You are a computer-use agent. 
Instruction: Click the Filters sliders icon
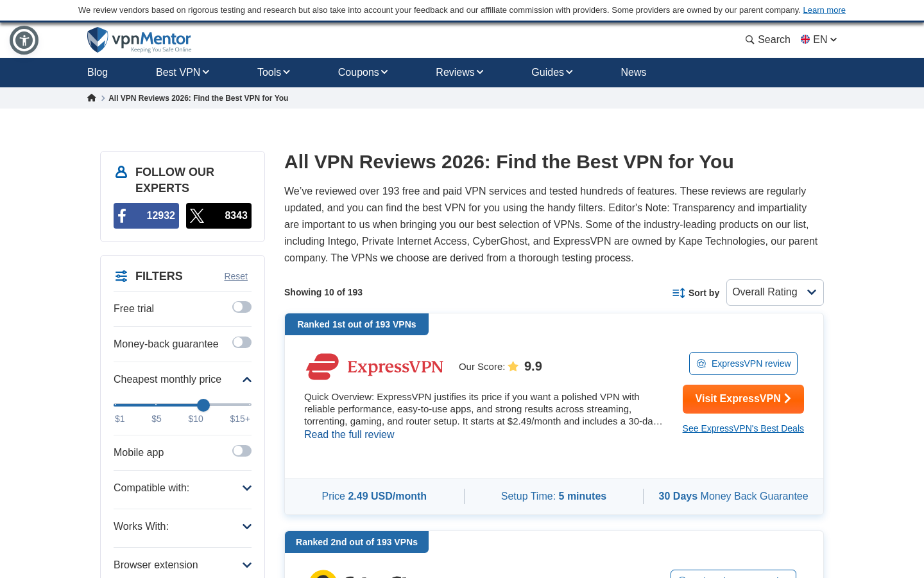coord(121,276)
